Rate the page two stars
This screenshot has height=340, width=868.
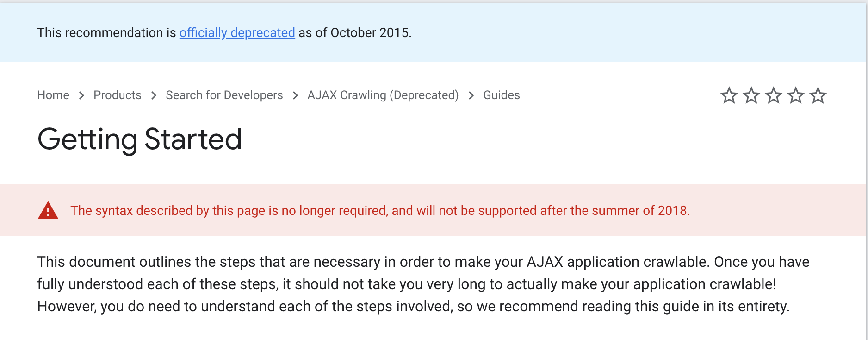pos(751,95)
